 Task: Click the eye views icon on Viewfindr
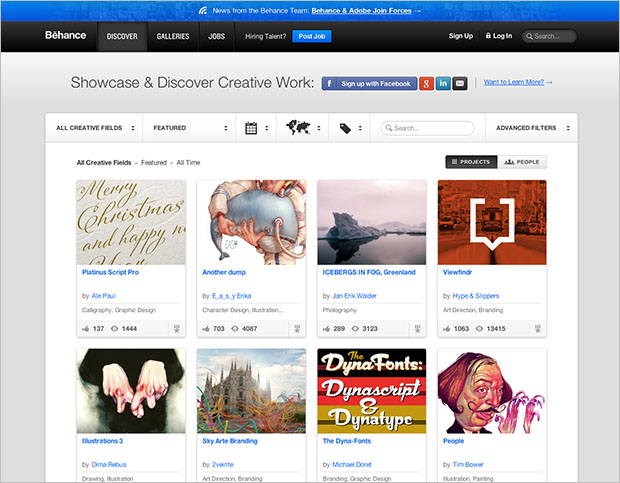(479, 328)
